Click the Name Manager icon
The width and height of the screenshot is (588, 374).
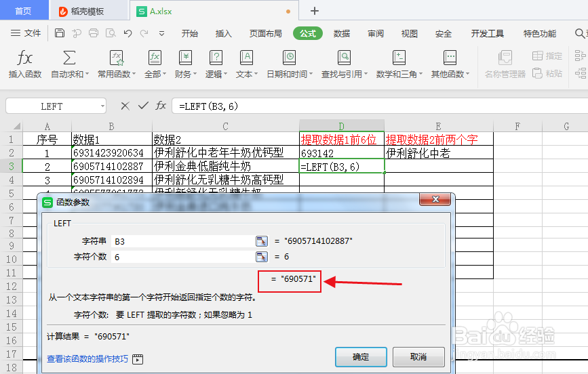coord(505,58)
